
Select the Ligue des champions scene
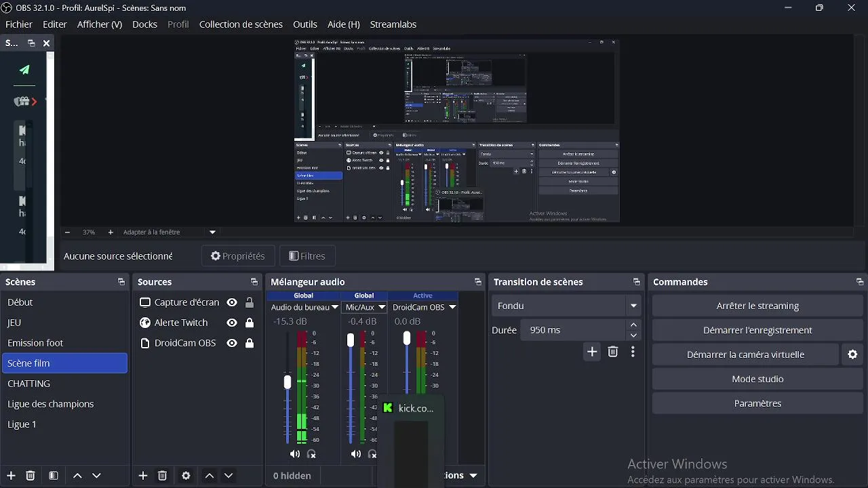64,404
